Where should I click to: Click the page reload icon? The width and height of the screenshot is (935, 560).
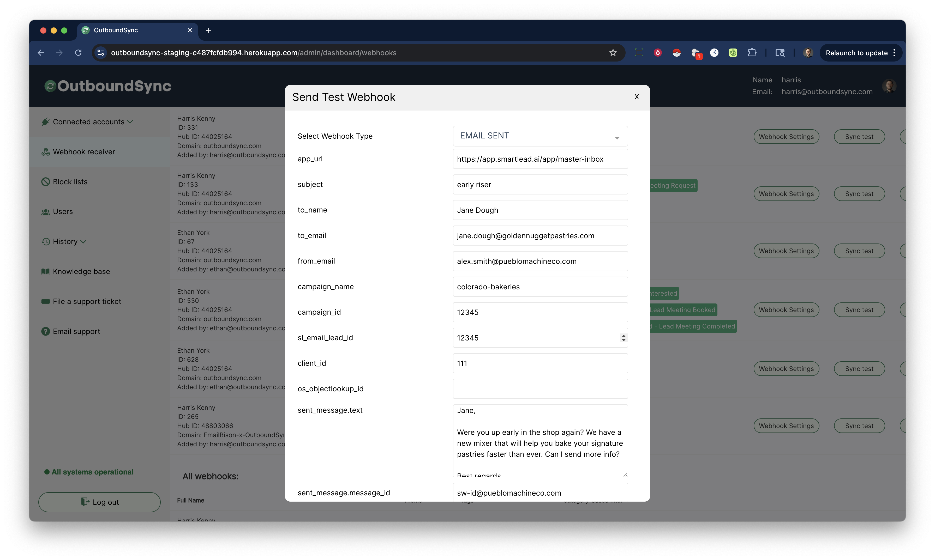point(78,52)
